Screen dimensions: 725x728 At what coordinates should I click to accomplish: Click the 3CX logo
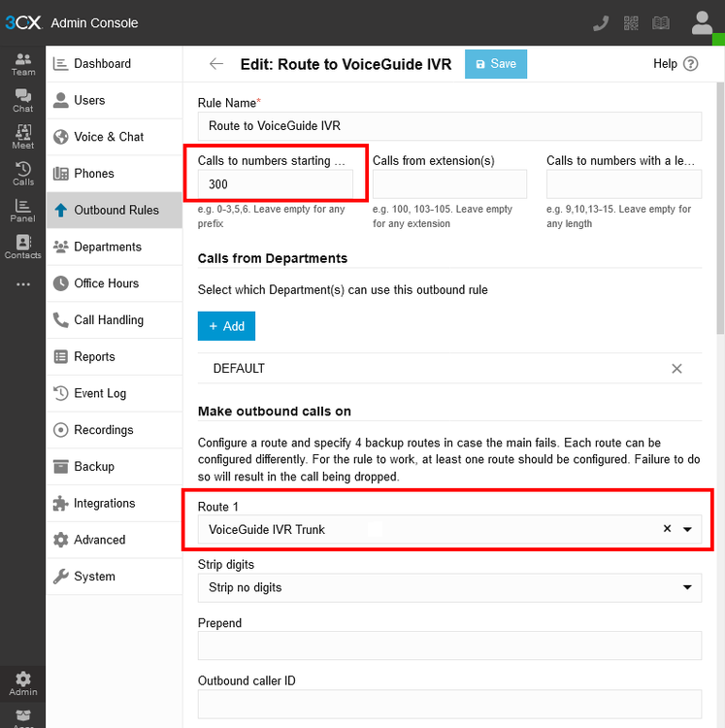click(22, 22)
